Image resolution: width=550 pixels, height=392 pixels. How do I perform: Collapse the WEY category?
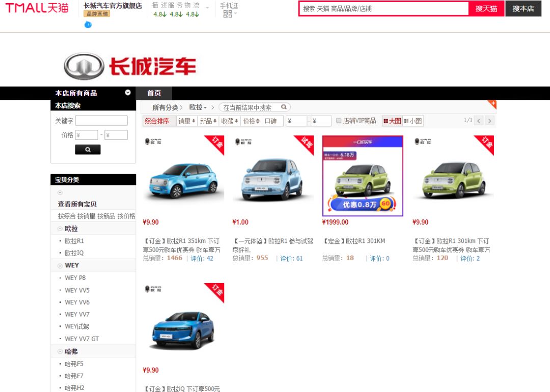pyautogui.click(x=60, y=265)
